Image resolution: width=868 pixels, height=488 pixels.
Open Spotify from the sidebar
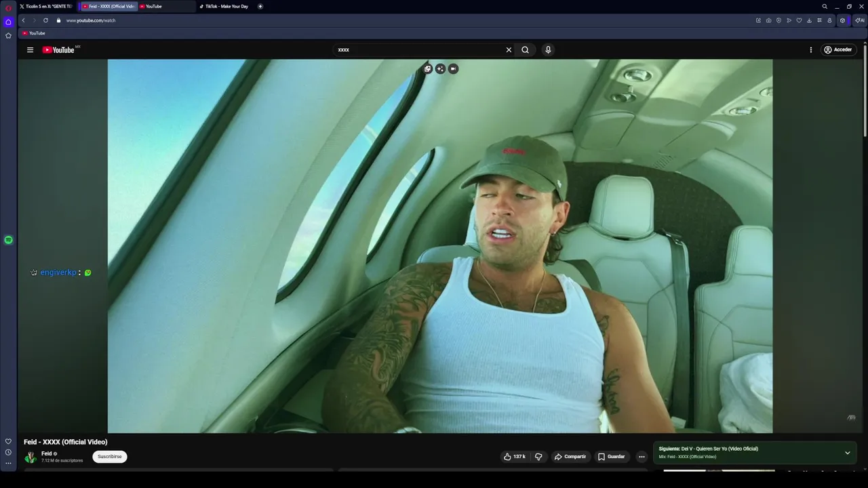click(x=8, y=240)
